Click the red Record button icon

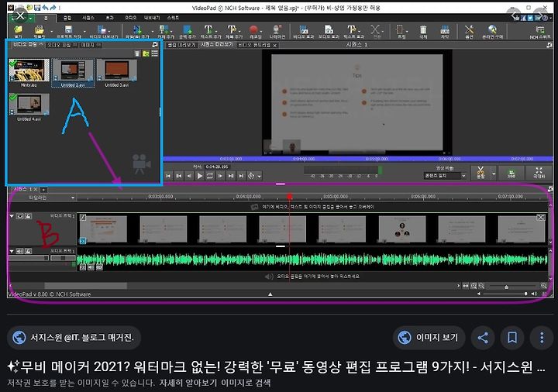pyautogui.click(x=253, y=29)
